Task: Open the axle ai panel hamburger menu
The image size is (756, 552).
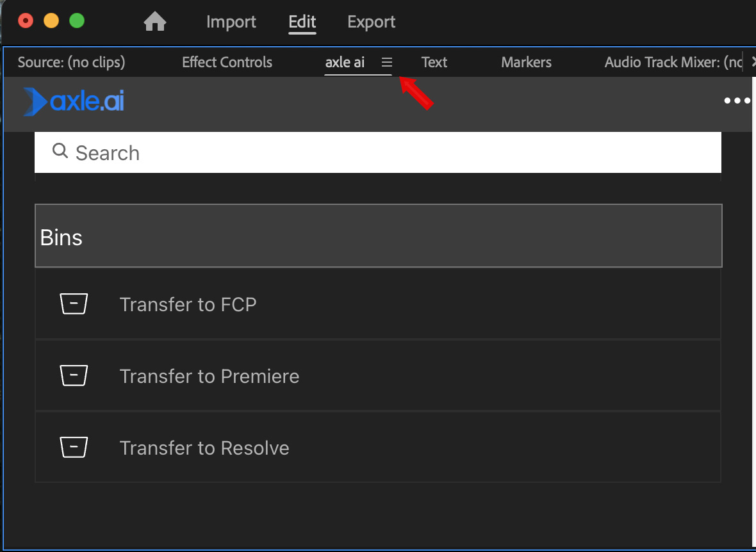Action: point(386,62)
